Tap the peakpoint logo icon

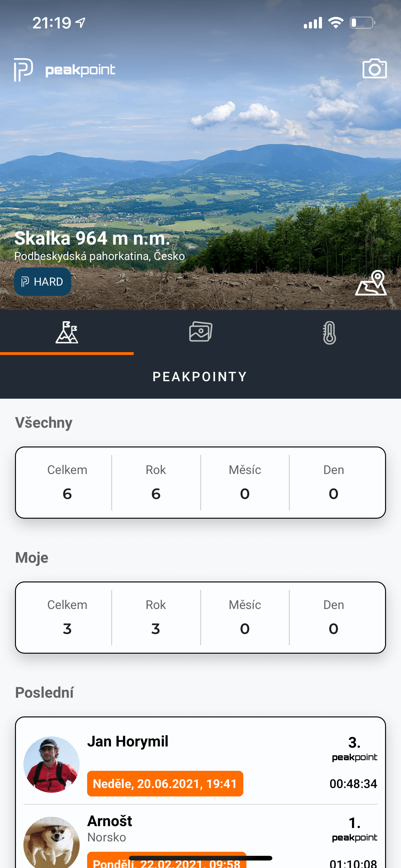pyautogui.click(x=23, y=70)
